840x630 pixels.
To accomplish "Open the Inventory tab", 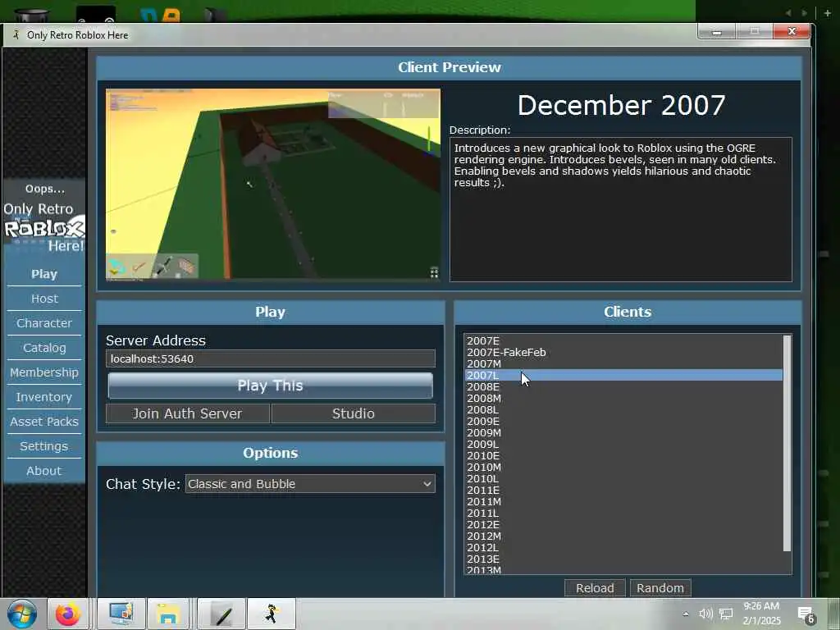I will (x=44, y=397).
